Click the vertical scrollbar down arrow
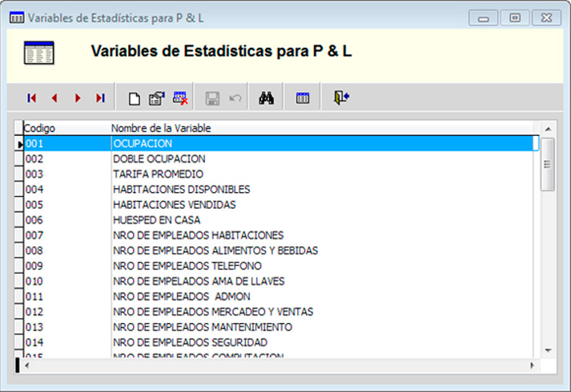 coord(548,350)
